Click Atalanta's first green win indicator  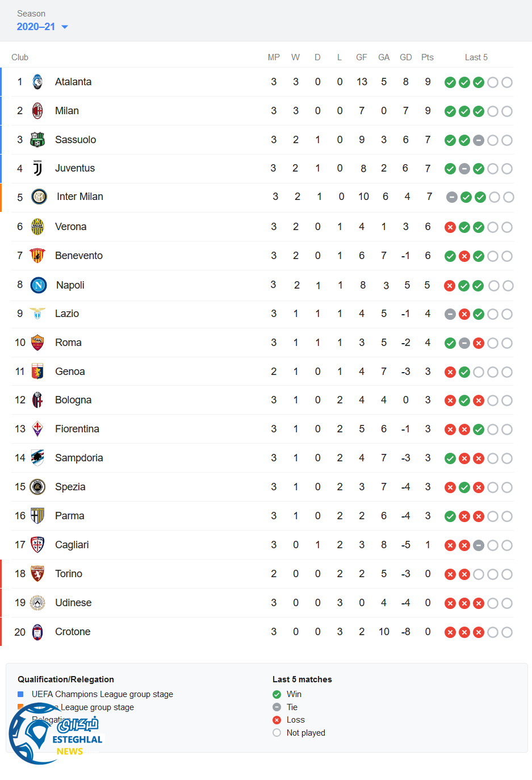coord(450,82)
